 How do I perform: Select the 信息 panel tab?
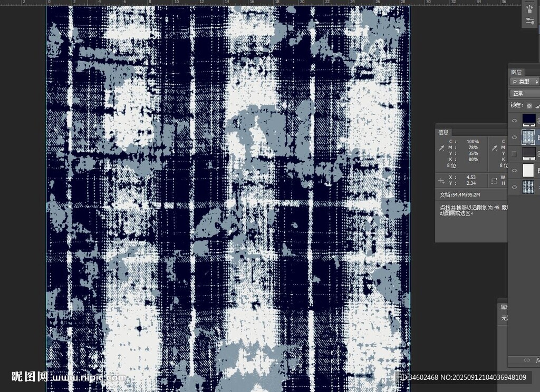pos(443,132)
